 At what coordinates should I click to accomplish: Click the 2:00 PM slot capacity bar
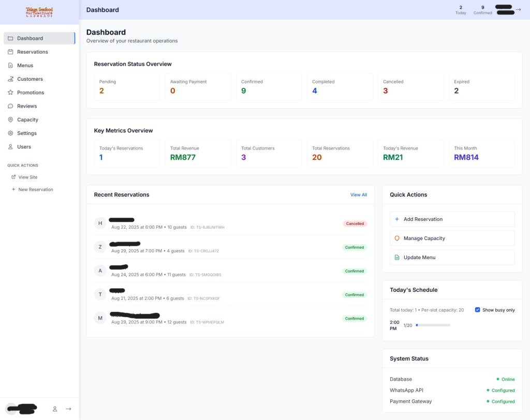tap(433, 325)
